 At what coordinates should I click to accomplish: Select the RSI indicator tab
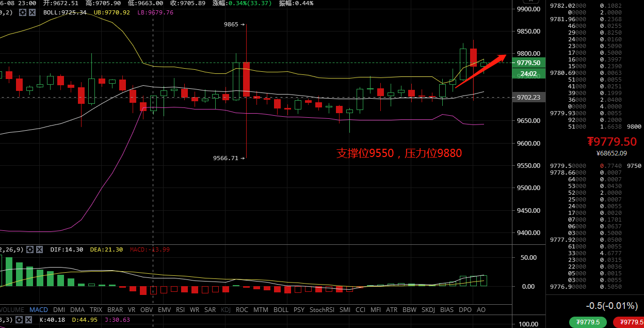tap(180, 310)
